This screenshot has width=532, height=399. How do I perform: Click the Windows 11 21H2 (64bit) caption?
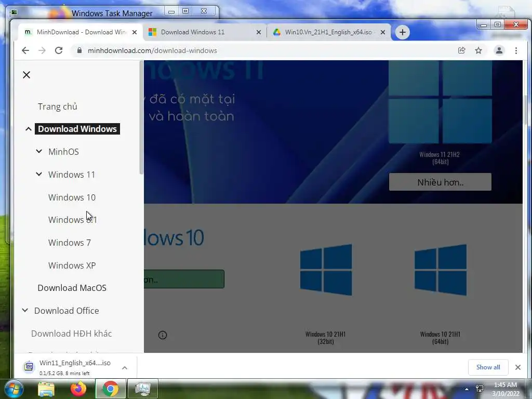pos(440,158)
